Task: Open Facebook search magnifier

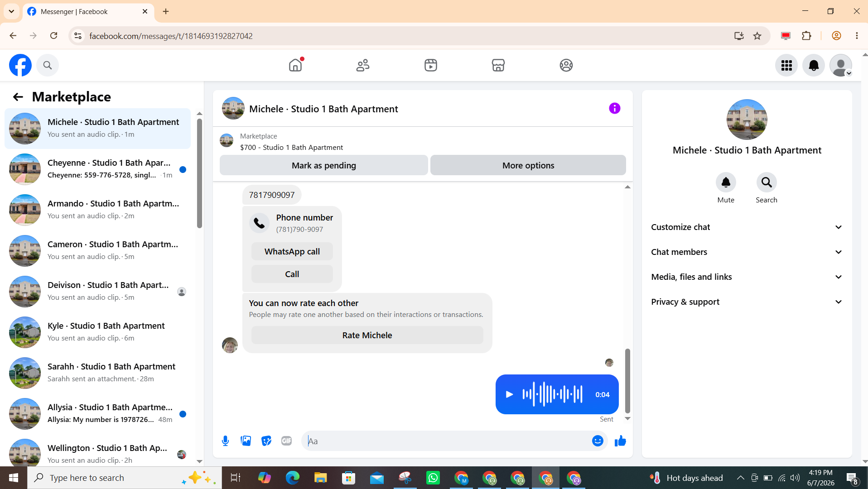Action: point(48,65)
